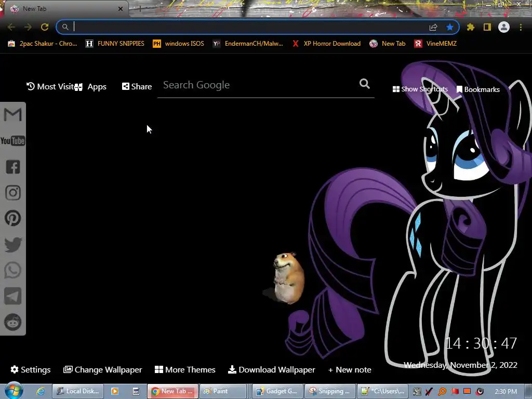
Task: Open Telegram sidebar shortcut
Action: point(12,296)
